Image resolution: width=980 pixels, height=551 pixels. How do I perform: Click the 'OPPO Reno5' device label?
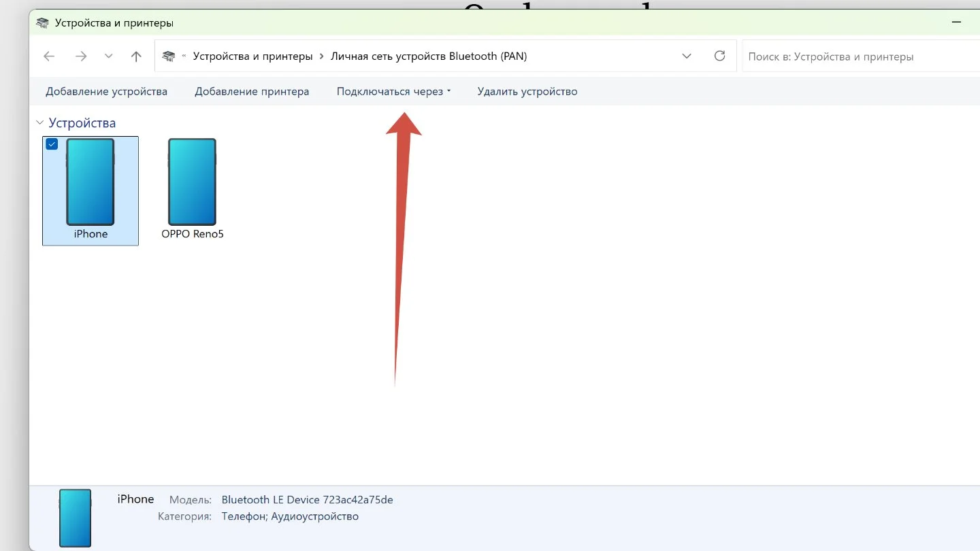193,234
